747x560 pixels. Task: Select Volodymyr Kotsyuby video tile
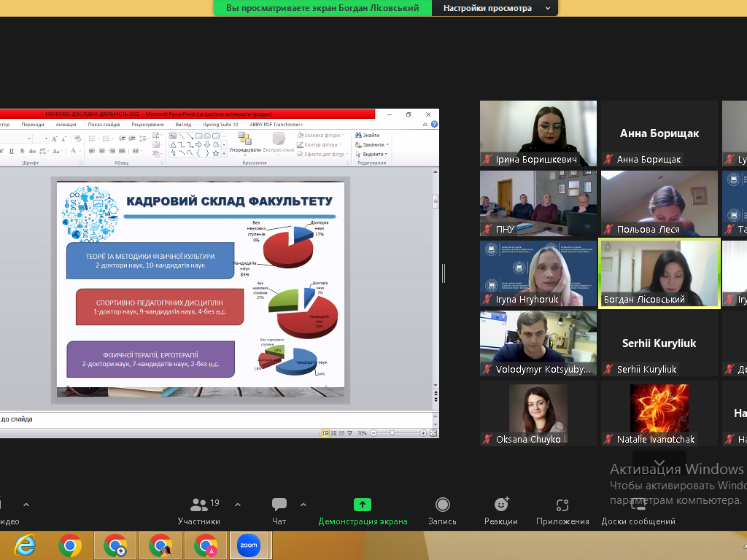point(538,343)
